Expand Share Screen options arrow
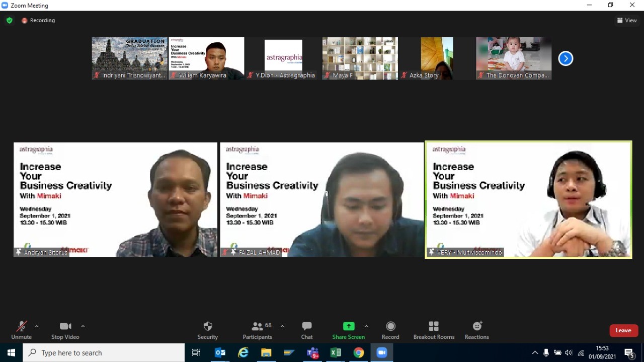Image resolution: width=644 pixels, height=362 pixels. click(366, 326)
